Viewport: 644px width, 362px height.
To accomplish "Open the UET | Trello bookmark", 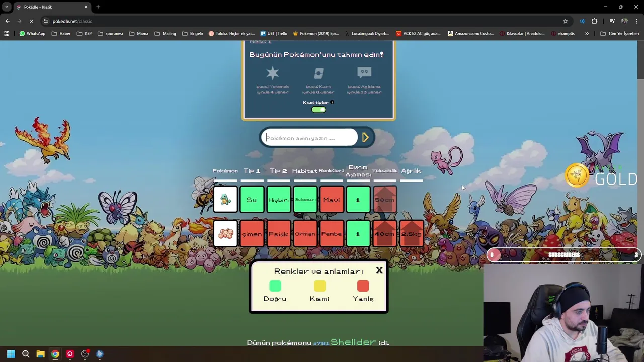I will pyautogui.click(x=274, y=34).
